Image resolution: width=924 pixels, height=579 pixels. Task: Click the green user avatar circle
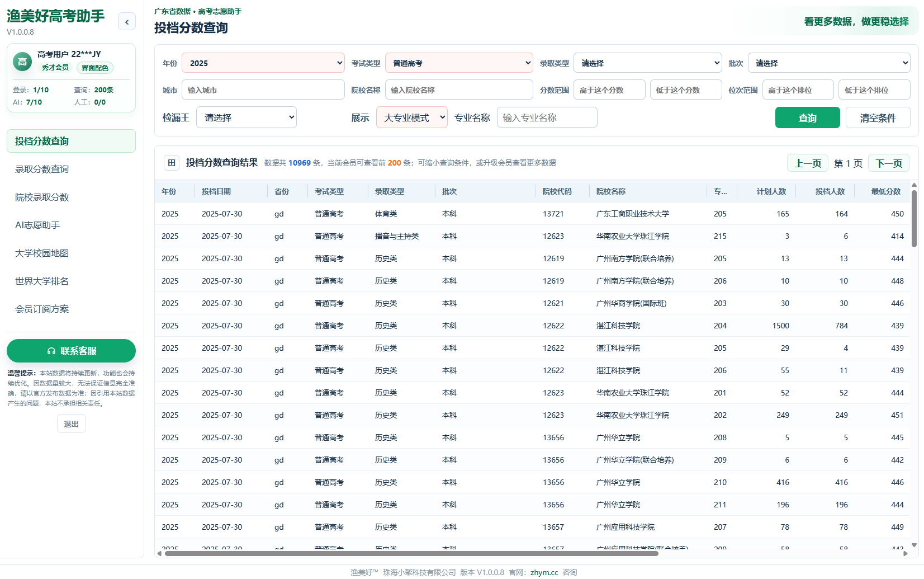(22, 62)
